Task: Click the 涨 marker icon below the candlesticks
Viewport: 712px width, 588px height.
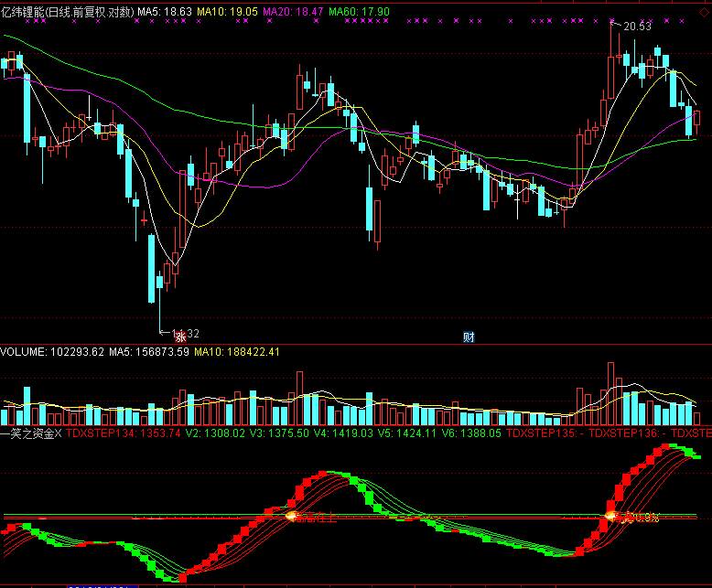Action: (180, 337)
